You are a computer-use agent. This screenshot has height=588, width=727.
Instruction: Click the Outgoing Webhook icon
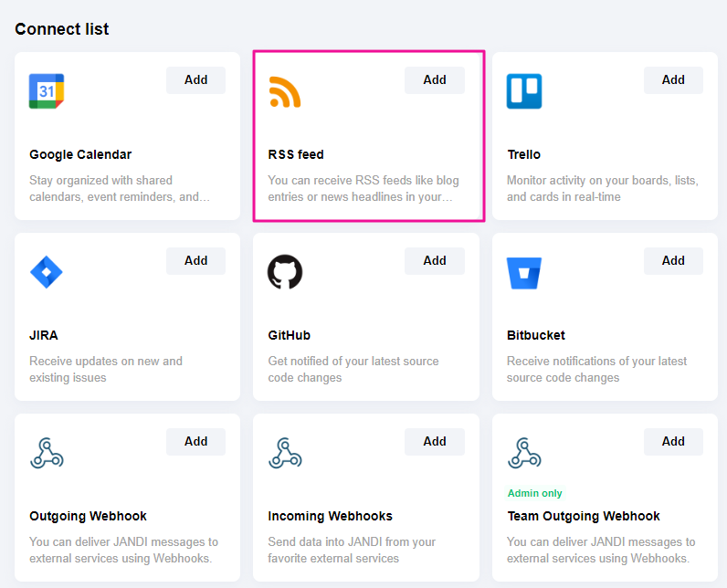(47, 453)
